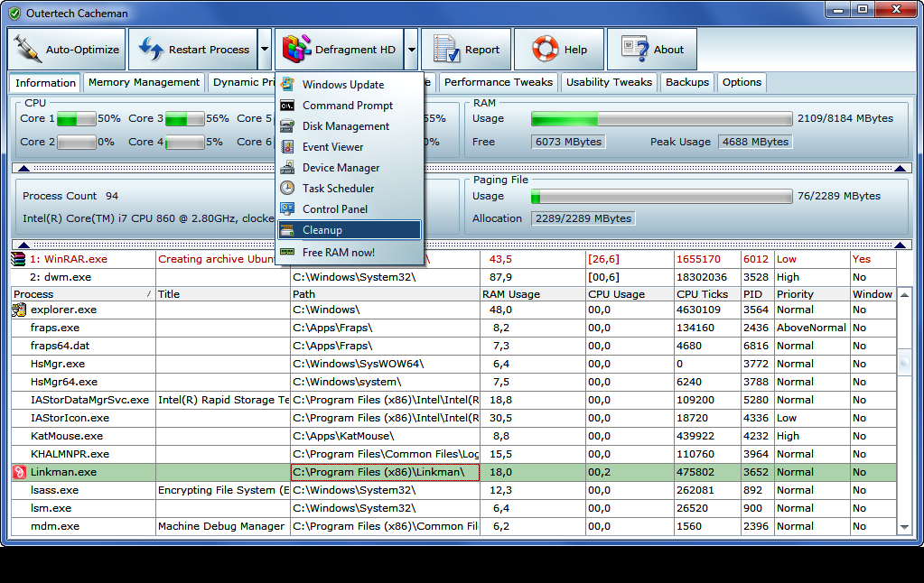Image resolution: width=924 pixels, height=583 pixels.
Task: Click the Restart Process arrows icon
Action: click(151, 50)
